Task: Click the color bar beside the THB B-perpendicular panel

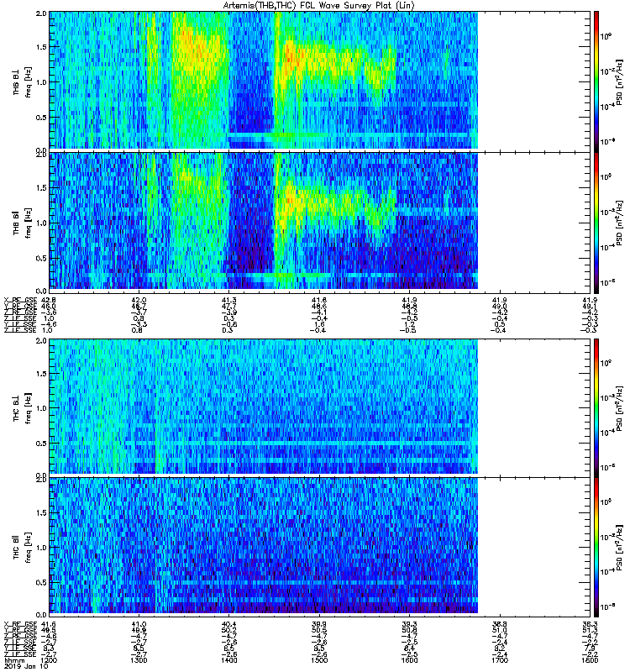Action: click(596, 81)
